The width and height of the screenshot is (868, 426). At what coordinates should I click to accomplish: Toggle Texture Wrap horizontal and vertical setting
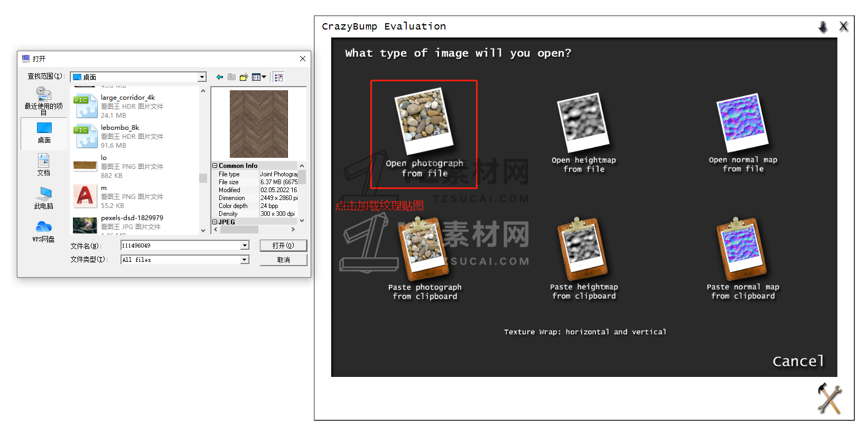pos(585,332)
